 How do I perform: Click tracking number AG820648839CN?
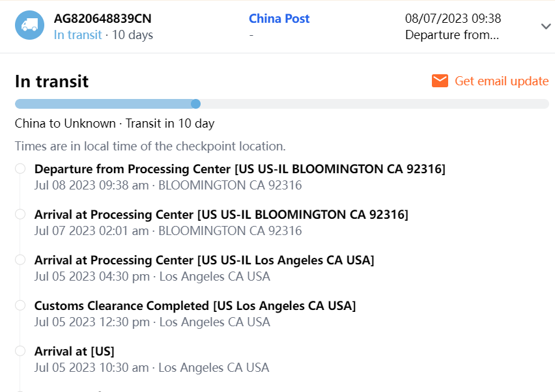pos(102,19)
